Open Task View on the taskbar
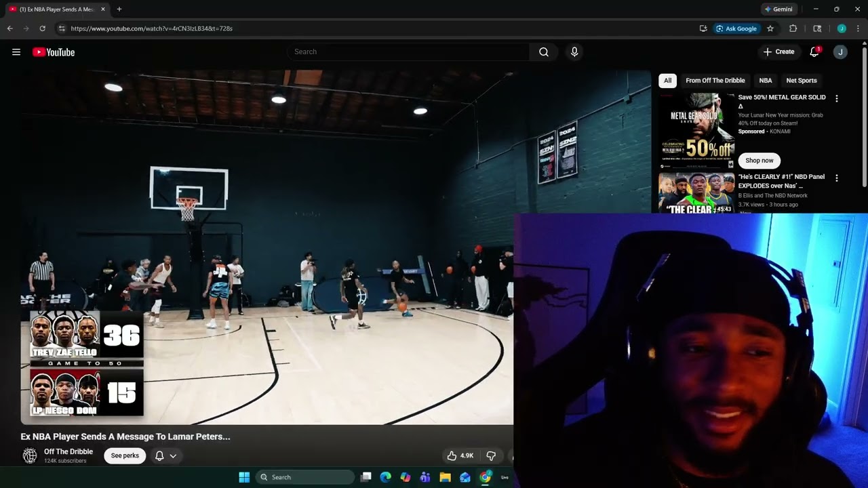Screen dimensions: 868x488 click(366, 477)
